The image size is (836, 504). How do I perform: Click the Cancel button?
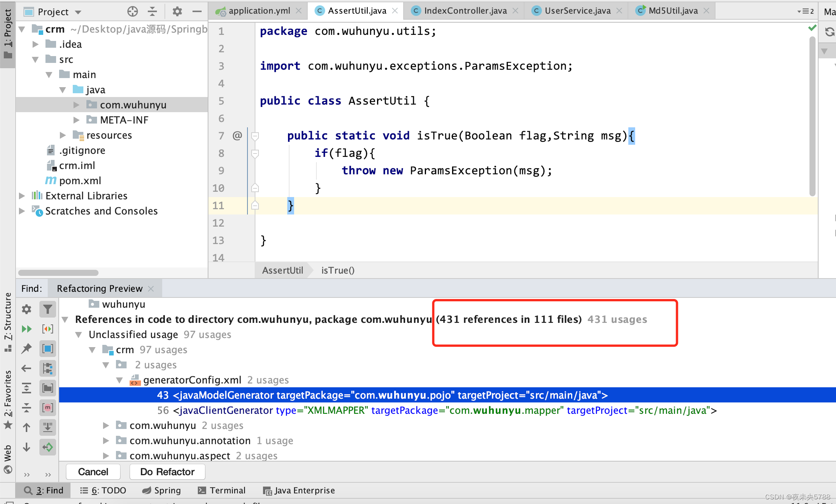point(93,472)
